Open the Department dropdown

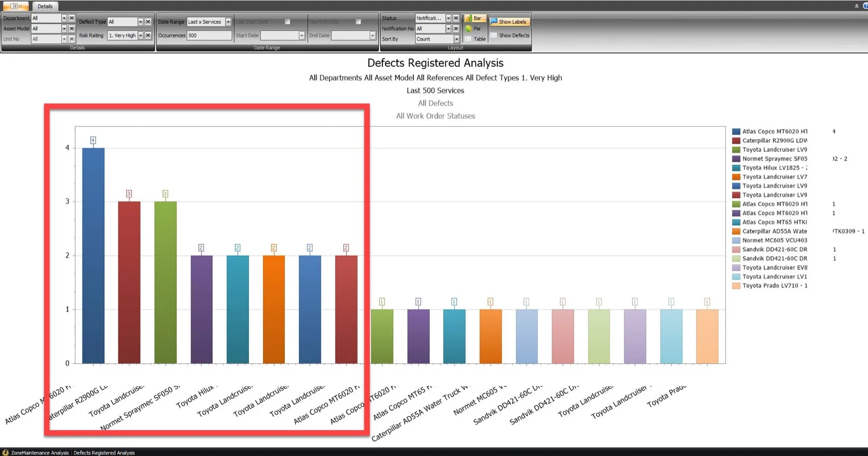64,18
